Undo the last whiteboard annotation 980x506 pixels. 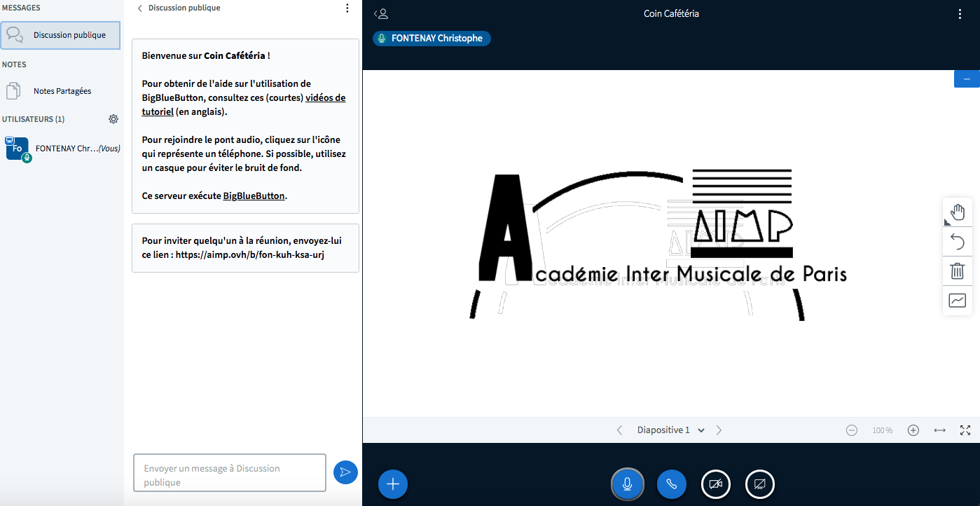coord(958,242)
